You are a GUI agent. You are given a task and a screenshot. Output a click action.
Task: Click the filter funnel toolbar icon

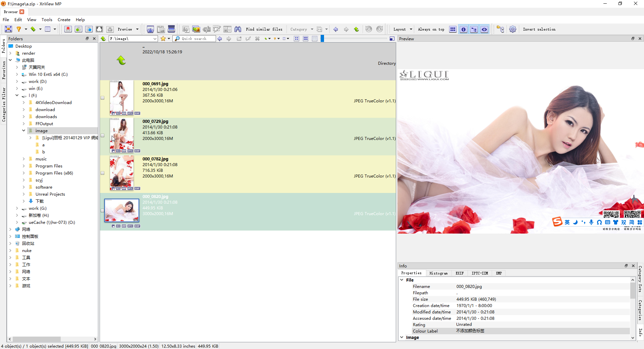tap(19, 29)
